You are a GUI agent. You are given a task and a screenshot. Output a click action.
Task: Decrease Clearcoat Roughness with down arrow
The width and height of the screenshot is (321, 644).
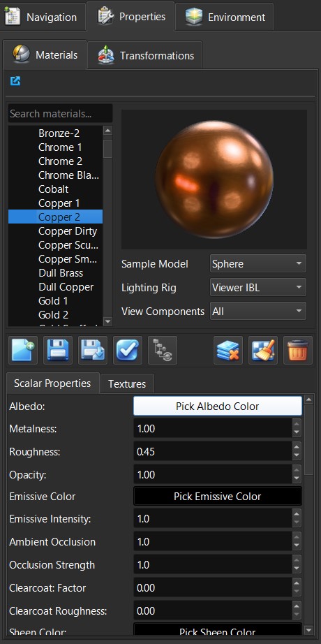[297, 615]
